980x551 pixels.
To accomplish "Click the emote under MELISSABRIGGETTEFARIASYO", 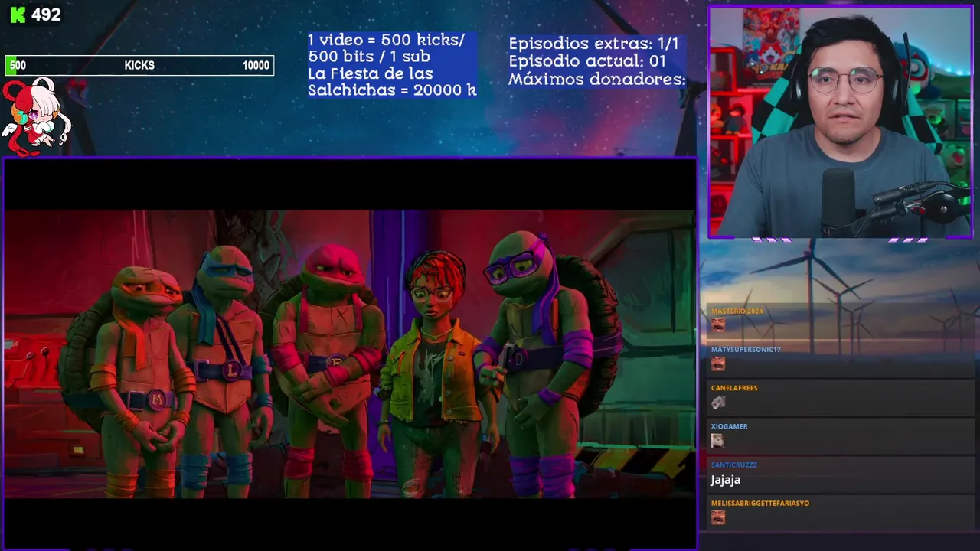I will pos(717,517).
